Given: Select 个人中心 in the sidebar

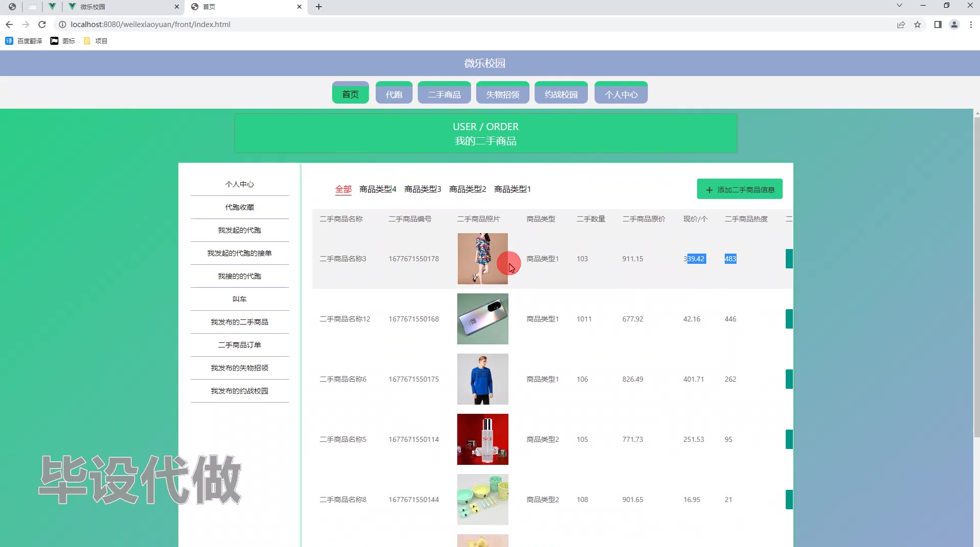Looking at the screenshot, I should 239,184.
